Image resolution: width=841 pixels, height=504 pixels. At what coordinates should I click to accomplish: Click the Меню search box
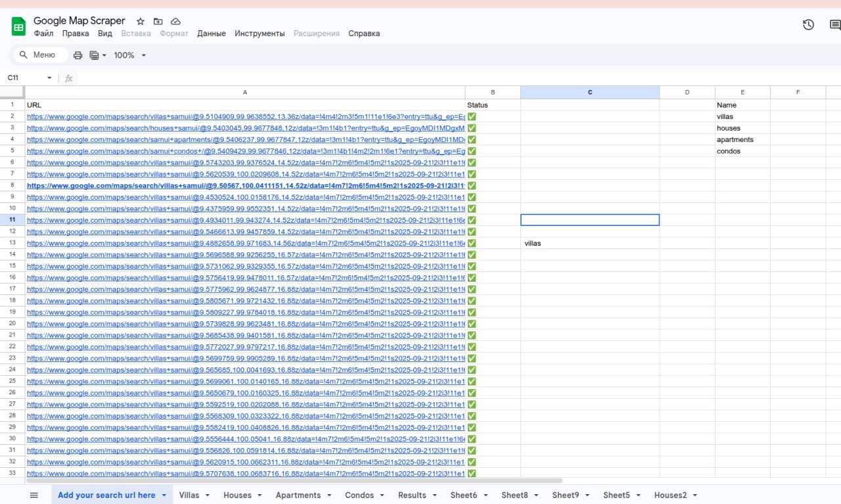tap(40, 55)
